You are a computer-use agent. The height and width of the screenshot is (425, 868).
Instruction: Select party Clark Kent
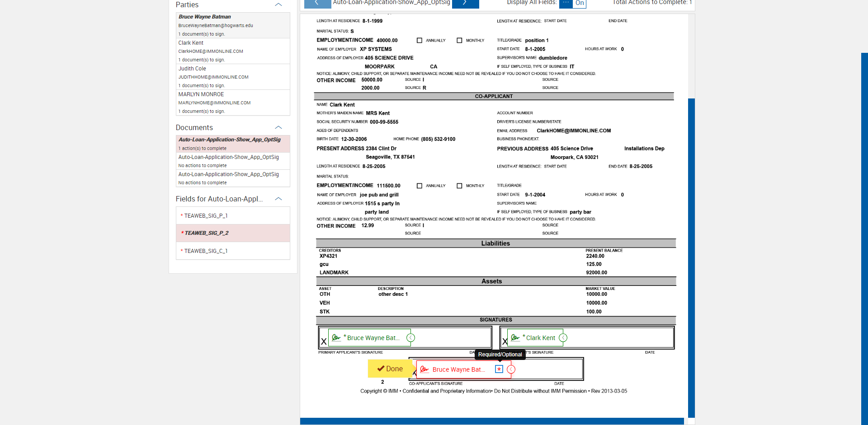pos(233,51)
